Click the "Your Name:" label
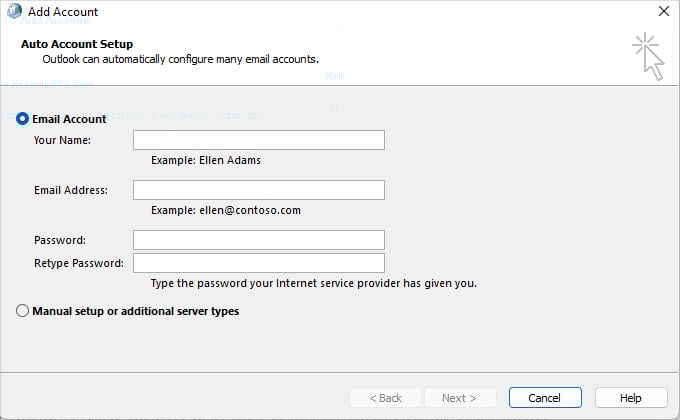Image resolution: width=680 pixels, height=420 pixels. click(62, 140)
